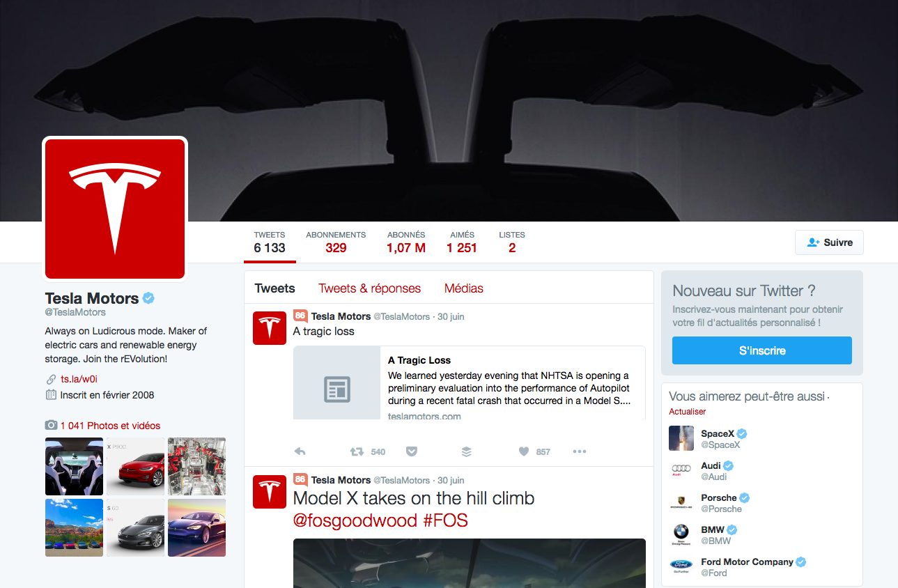The height and width of the screenshot is (588, 898).
Task: Click the reply arrow icon on first tweet
Action: tap(300, 451)
